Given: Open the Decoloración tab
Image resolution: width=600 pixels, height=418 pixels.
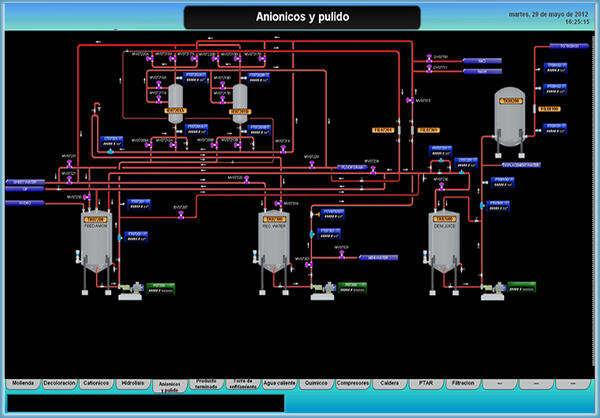Looking at the screenshot, I should 59,384.
